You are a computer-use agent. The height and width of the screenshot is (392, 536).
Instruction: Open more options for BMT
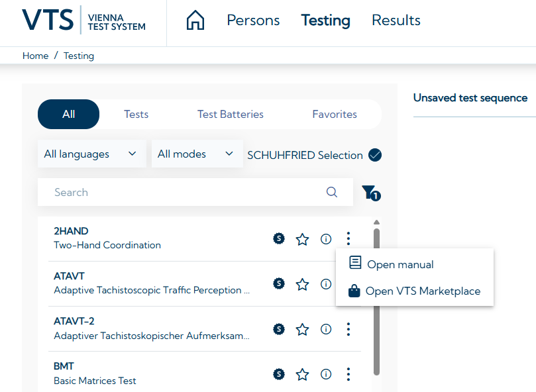click(348, 374)
